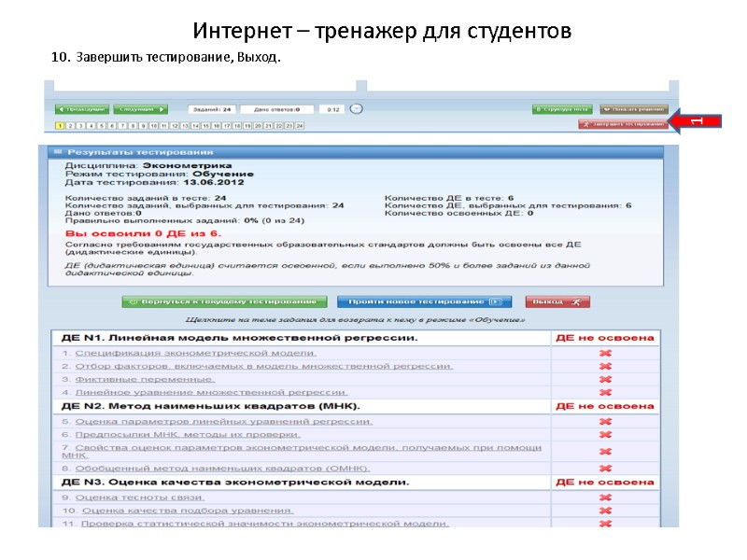Viewport: 747px width, 560px height.
Task: Click the circular icon next to the 0:12 timer
Action: [x=354, y=108]
